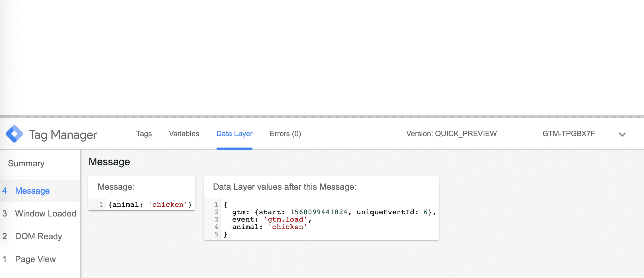Image resolution: width=644 pixels, height=278 pixels.
Task: Select the Window Loaded event
Action: tap(45, 214)
